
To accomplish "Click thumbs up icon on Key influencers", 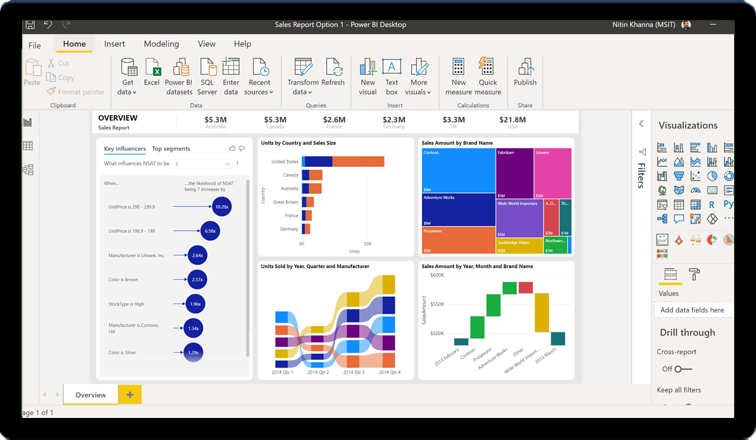I will pyautogui.click(x=231, y=148).
